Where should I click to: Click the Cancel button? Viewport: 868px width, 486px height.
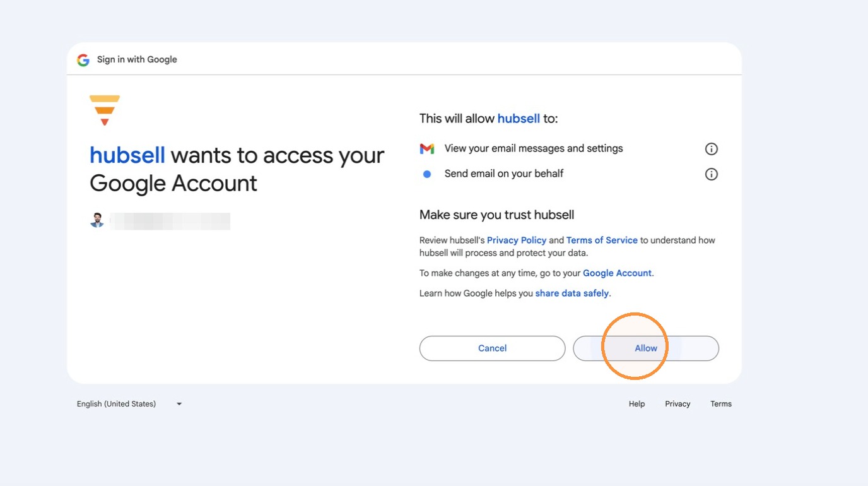coord(492,348)
